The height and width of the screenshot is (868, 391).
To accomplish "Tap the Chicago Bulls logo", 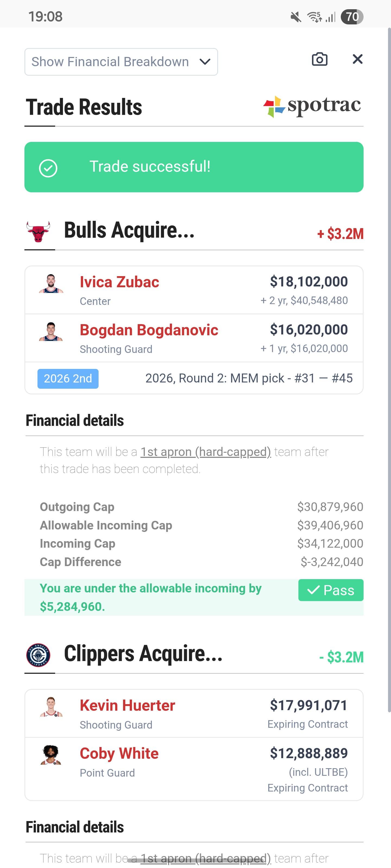I will click(39, 231).
